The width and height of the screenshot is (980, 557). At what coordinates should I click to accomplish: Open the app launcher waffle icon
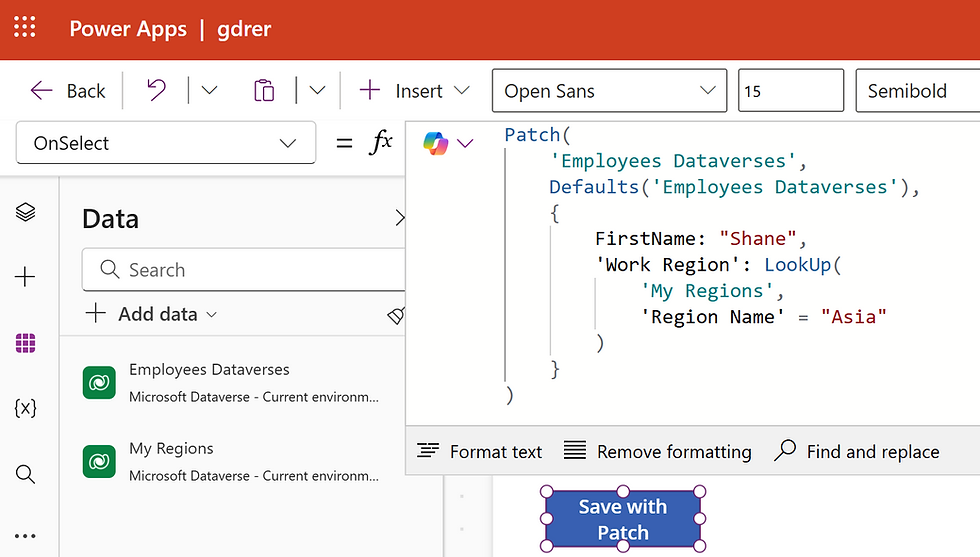25,28
